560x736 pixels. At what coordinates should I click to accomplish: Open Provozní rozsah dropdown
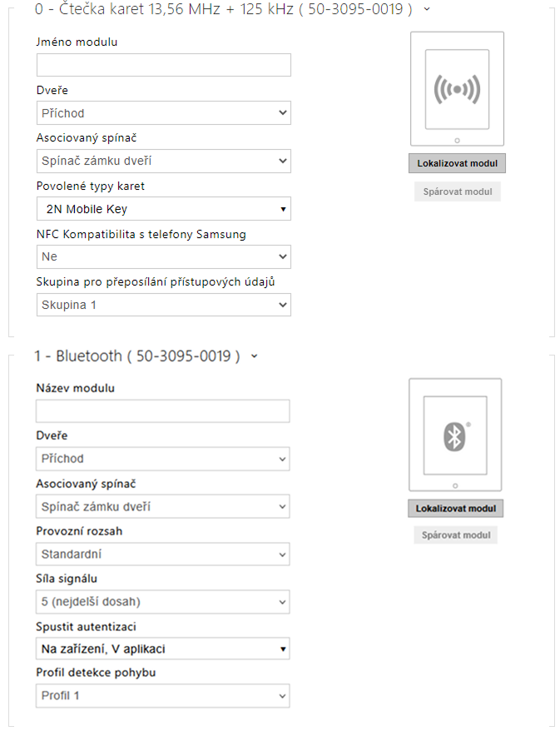click(x=163, y=554)
